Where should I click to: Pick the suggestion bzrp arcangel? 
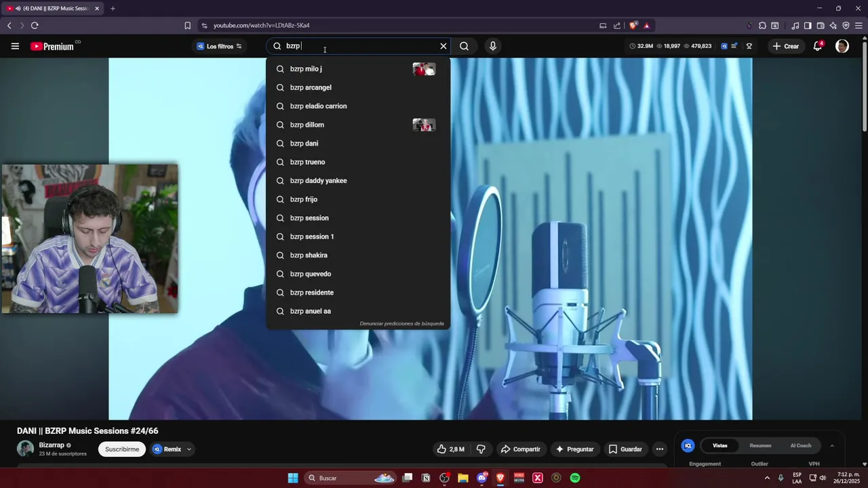point(358,87)
